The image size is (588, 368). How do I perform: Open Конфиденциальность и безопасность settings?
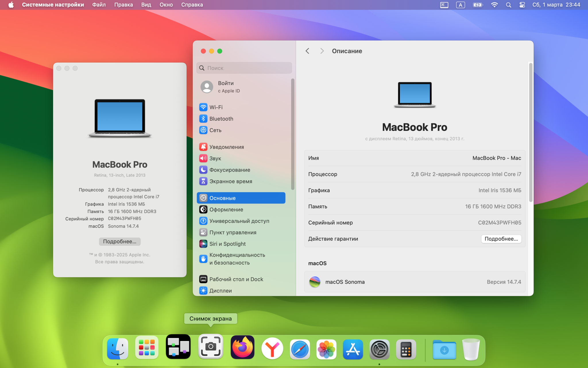click(241, 259)
